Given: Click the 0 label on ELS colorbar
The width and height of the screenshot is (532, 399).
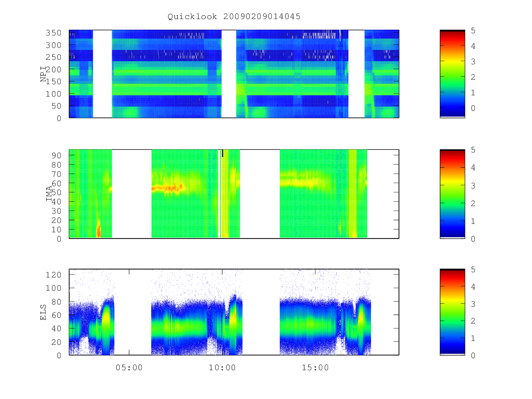Looking at the screenshot, I should (x=473, y=356).
